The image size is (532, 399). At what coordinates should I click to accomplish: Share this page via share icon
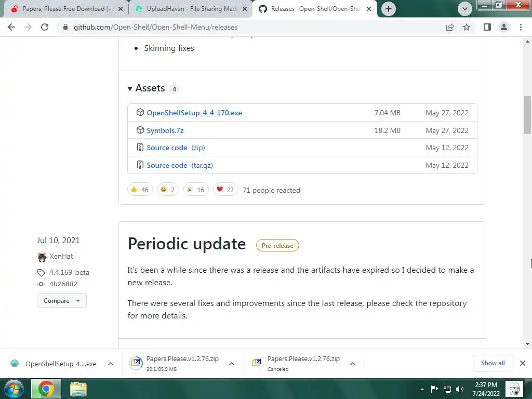click(x=450, y=27)
